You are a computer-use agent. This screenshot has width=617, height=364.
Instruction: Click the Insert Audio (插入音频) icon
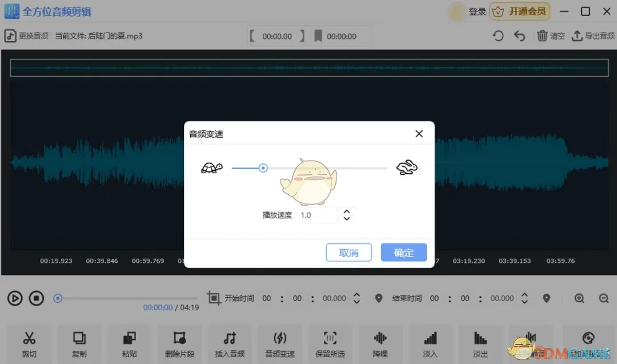[x=230, y=343]
